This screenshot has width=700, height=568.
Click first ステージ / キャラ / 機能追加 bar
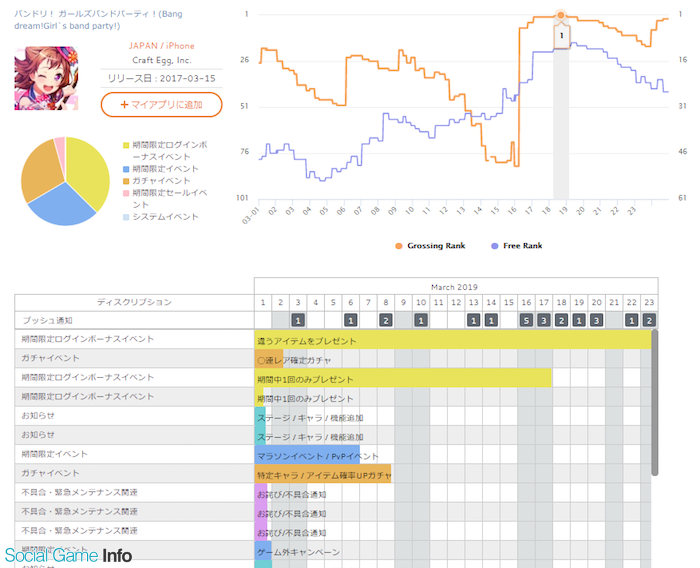(260, 417)
